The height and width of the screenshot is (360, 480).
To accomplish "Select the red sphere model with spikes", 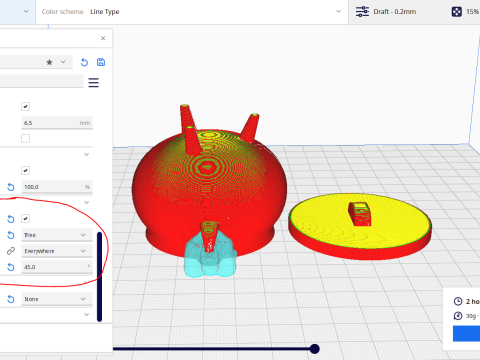I will pyautogui.click(x=209, y=187).
